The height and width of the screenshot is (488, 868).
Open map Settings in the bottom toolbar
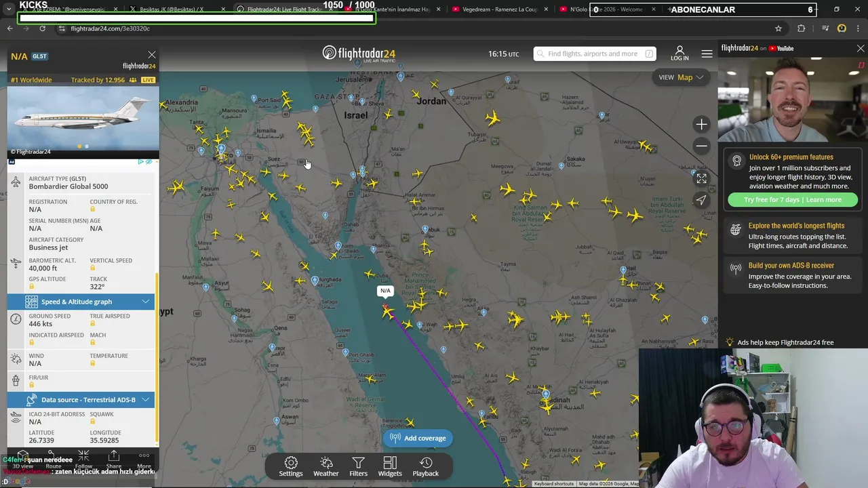click(x=291, y=466)
